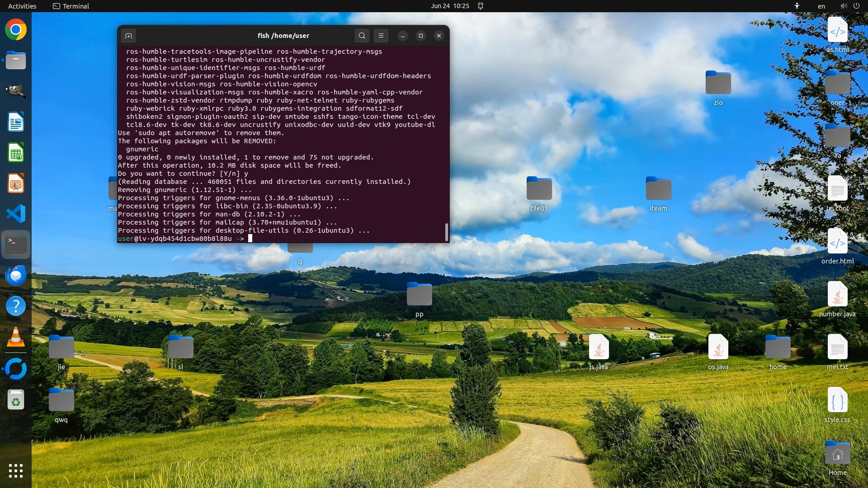Viewport: 868px width, 488px height.
Task: Open system menu via power icon
Action: click(x=856, y=6)
